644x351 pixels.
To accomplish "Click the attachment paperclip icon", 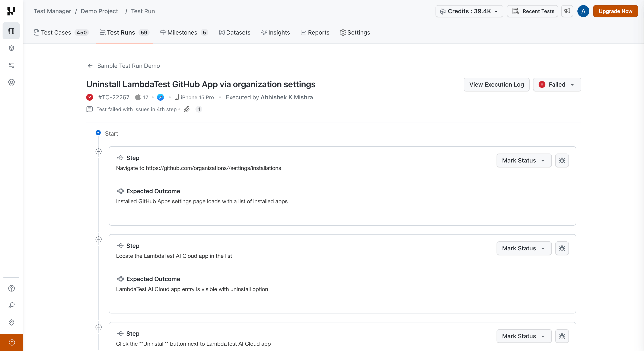I will (x=187, y=109).
